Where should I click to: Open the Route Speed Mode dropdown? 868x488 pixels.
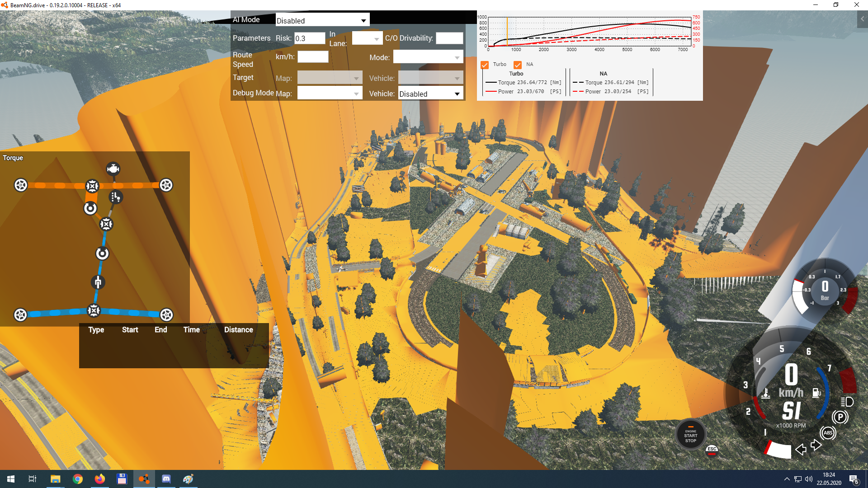[428, 57]
